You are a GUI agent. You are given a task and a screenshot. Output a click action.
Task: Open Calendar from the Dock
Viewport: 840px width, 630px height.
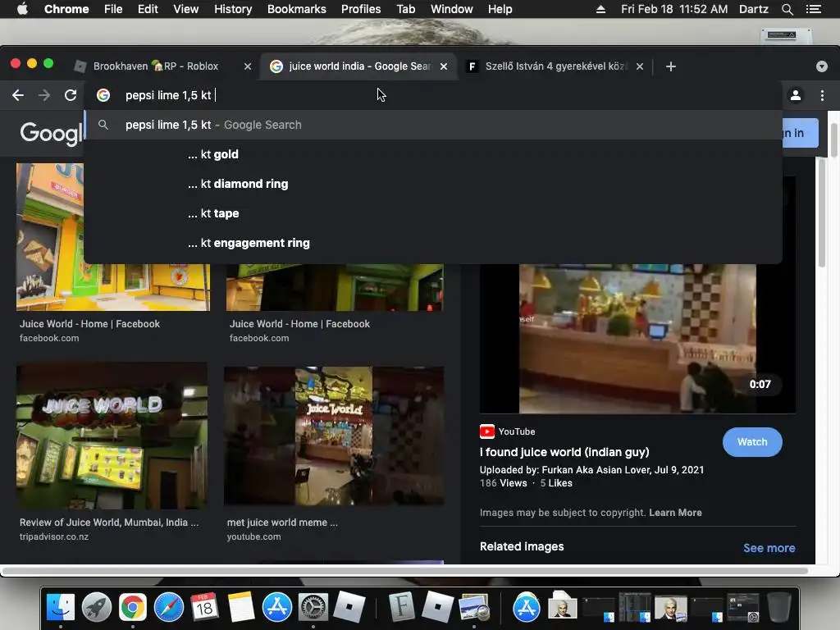click(x=204, y=608)
